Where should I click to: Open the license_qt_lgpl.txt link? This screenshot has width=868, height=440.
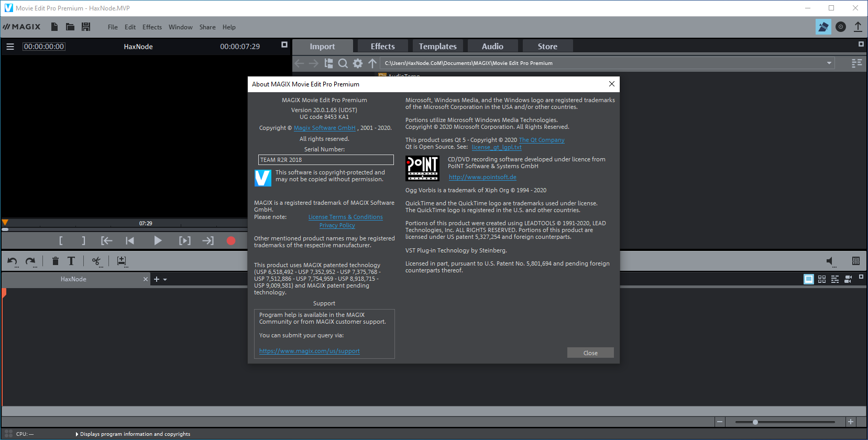tap(497, 147)
